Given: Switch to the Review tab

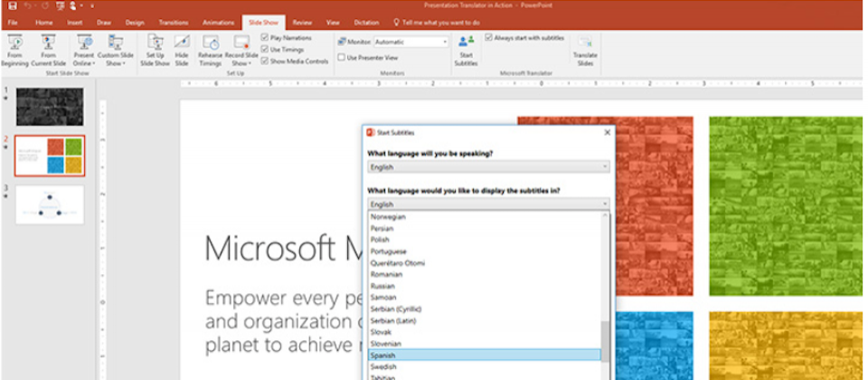Looking at the screenshot, I should (x=302, y=23).
